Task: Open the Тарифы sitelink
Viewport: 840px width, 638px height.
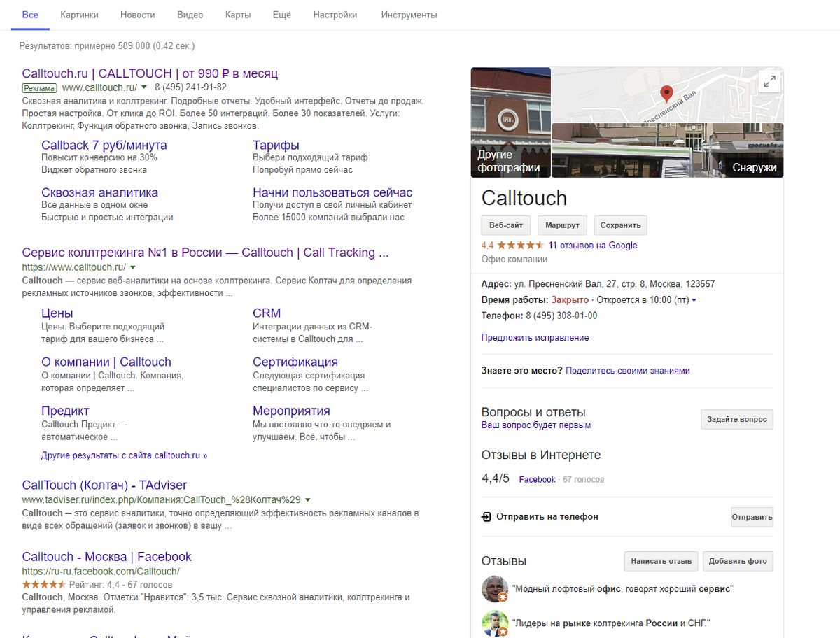Action: coord(276,145)
